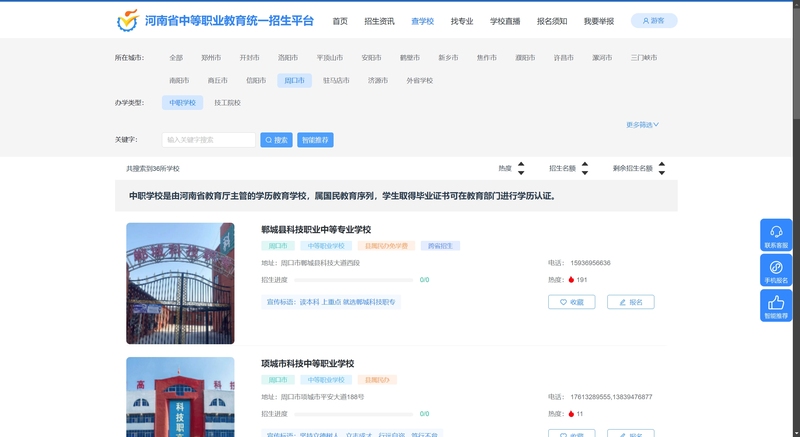Switch school type to 技工院校
Image resolution: width=800 pixels, height=437 pixels.
(227, 102)
